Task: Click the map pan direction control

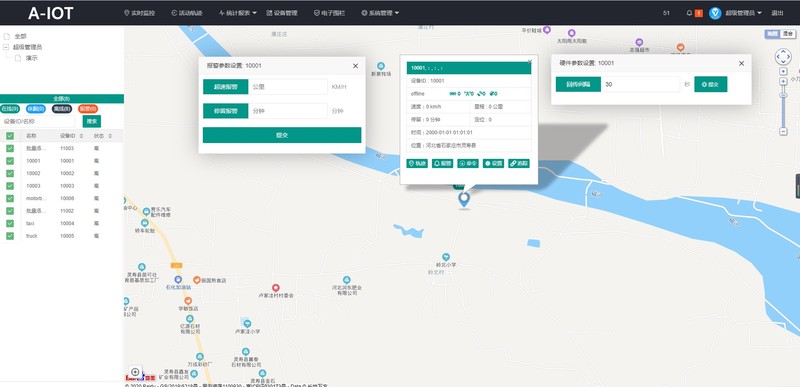Action: pyautogui.click(x=783, y=57)
